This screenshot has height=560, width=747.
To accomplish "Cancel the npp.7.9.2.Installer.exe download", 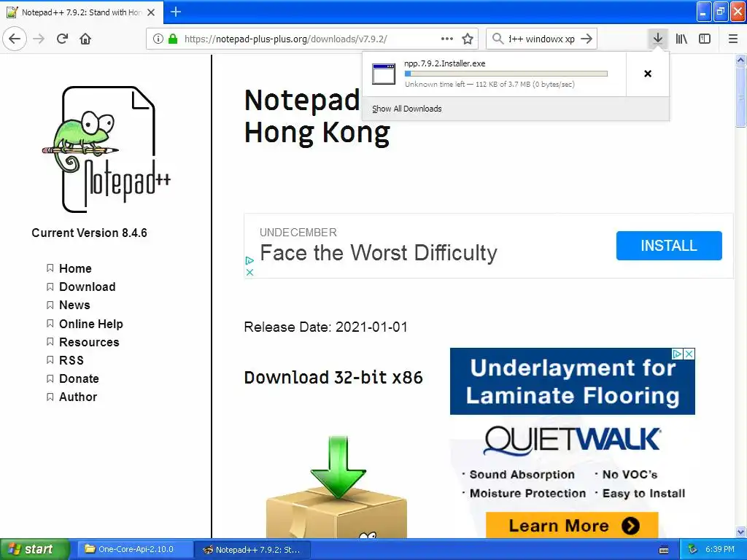I will tap(648, 74).
